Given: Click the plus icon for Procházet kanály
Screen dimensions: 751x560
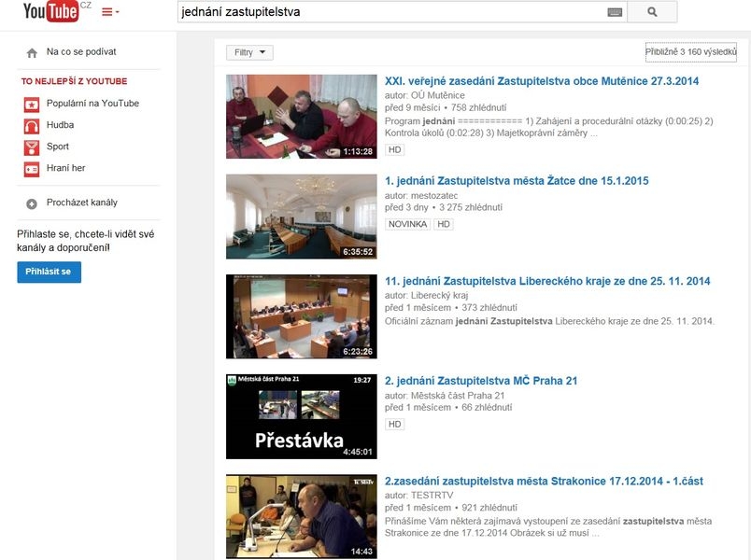Looking at the screenshot, I should click(x=32, y=203).
